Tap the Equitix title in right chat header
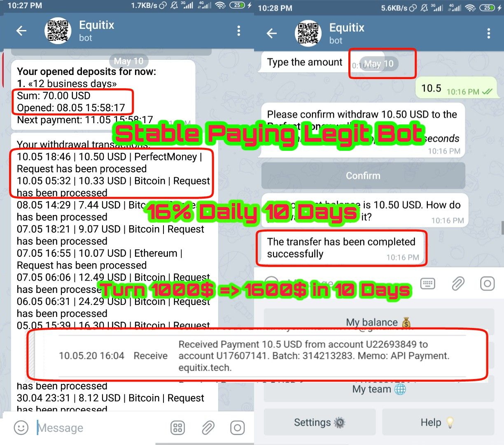504x445 pixels. pyautogui.click(x=347, y=28)
